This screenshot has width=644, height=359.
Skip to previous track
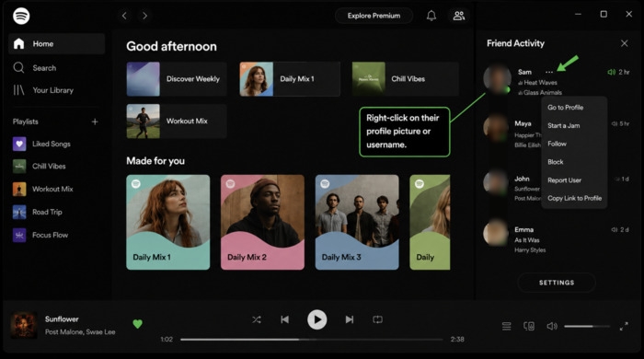[284, 319]
